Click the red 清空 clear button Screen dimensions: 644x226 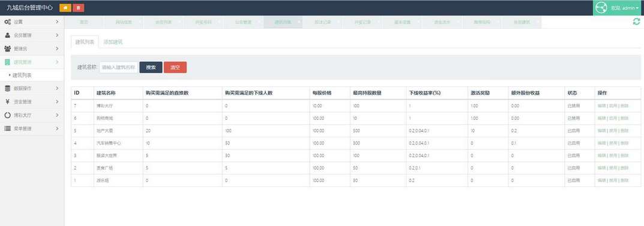(x=175, y=67)
